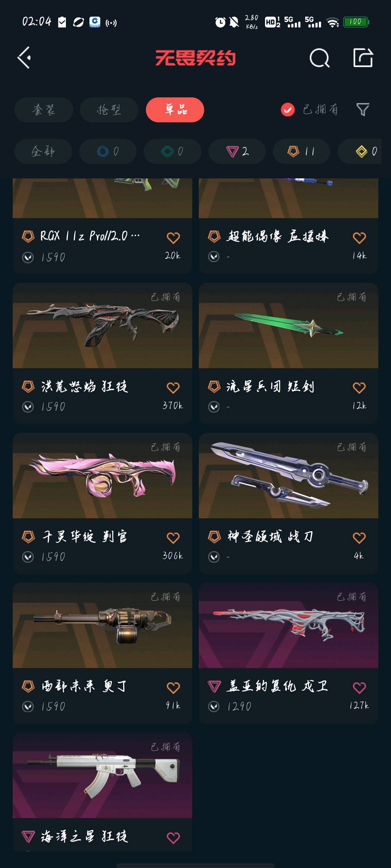Switch to the 枪型 tab
The image size is (391, 868).
pos(109,110)
